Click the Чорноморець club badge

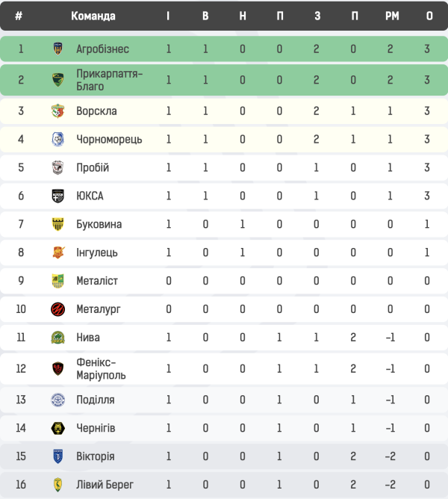point(57,140)
